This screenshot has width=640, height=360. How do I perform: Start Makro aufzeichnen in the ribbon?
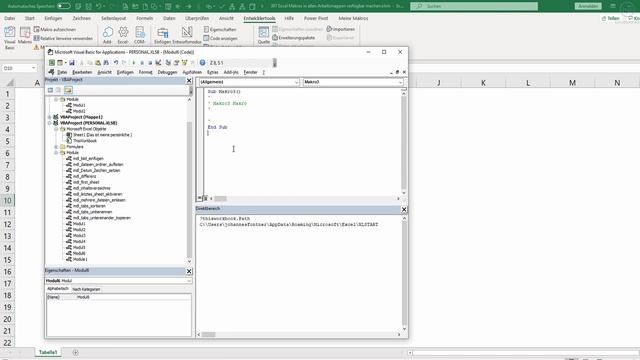tap(55, 29)
